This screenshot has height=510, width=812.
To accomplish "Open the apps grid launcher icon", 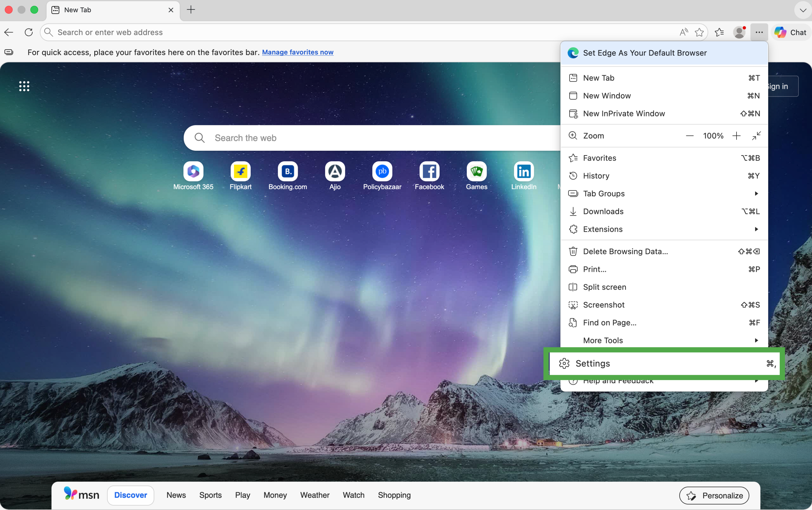I will pyautogui.click(x=24, y=86).
